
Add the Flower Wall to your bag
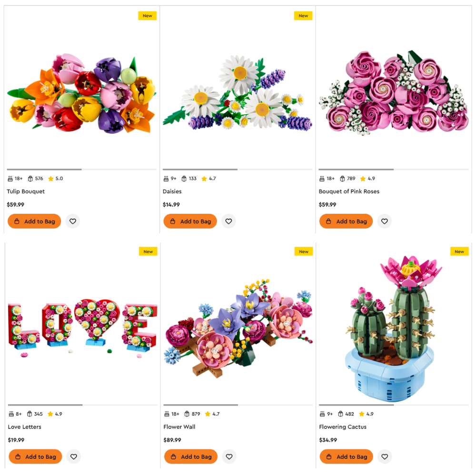point(190,456)
